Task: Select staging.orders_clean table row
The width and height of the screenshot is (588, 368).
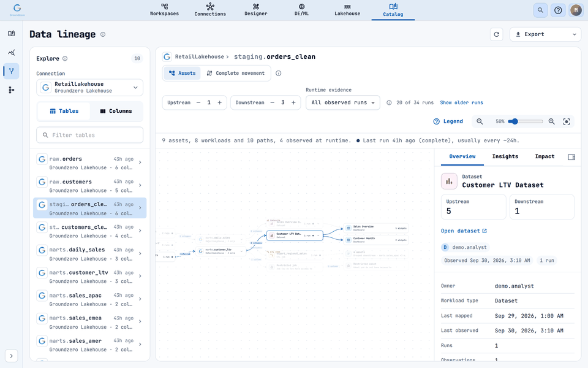Action: click(89, 208)
